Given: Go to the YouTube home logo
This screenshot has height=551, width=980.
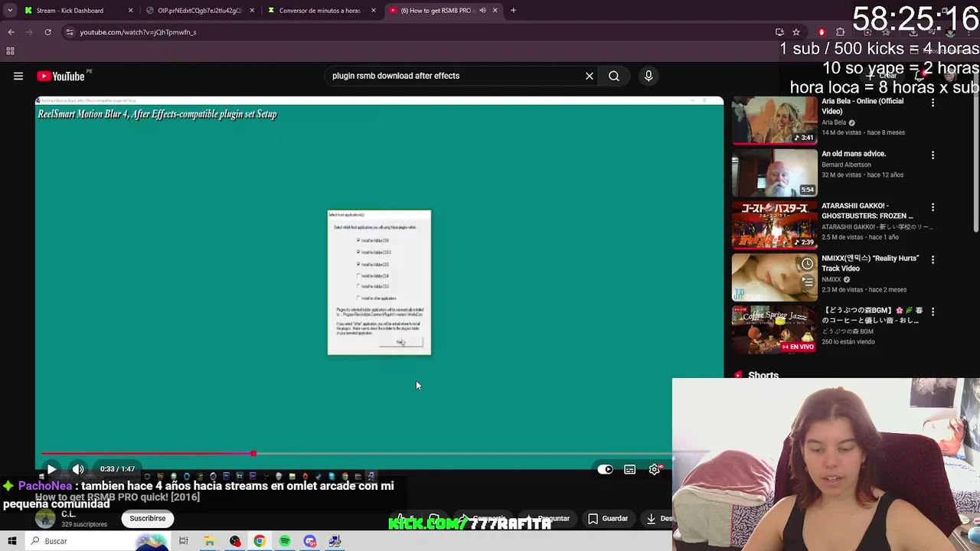Looking at the screenshot, I should (x=60, y=76).
